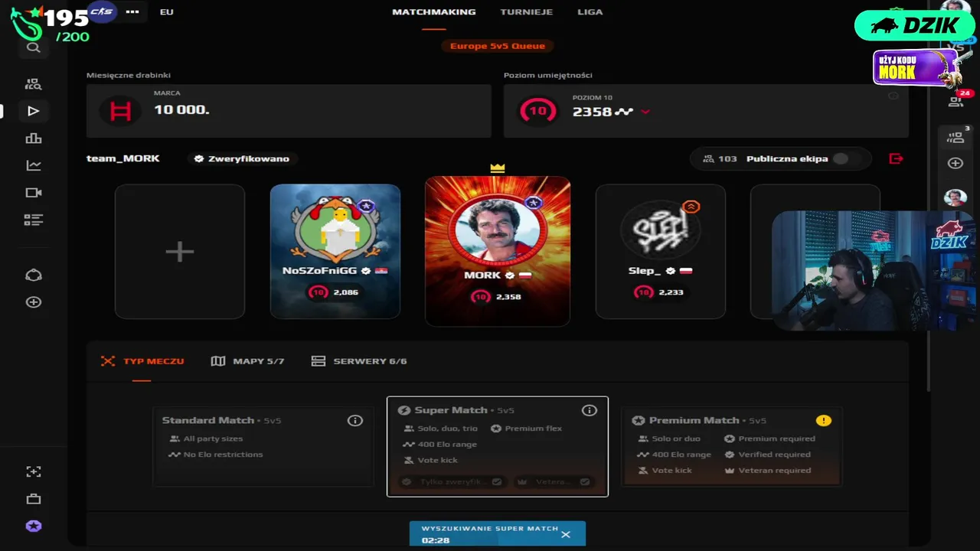Open party icon with 3 badge in right sidebar

[x=956, y=137]
